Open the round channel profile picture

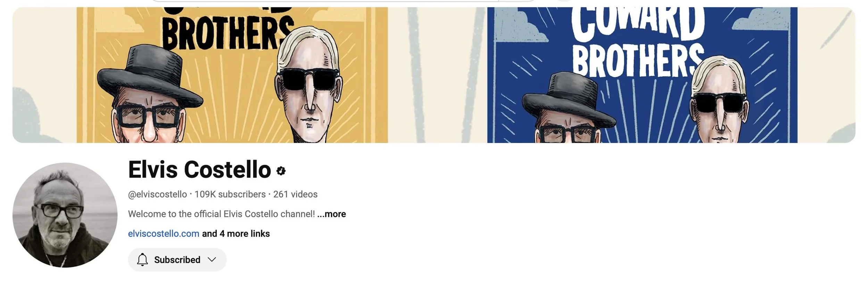click(x=65, y=215)
